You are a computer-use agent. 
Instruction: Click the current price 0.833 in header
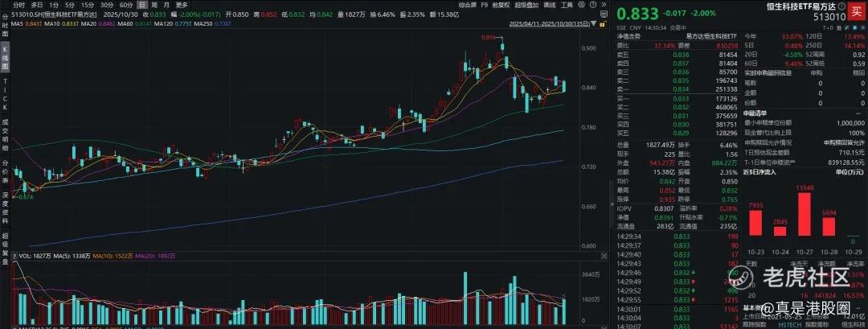coord(637,14)
